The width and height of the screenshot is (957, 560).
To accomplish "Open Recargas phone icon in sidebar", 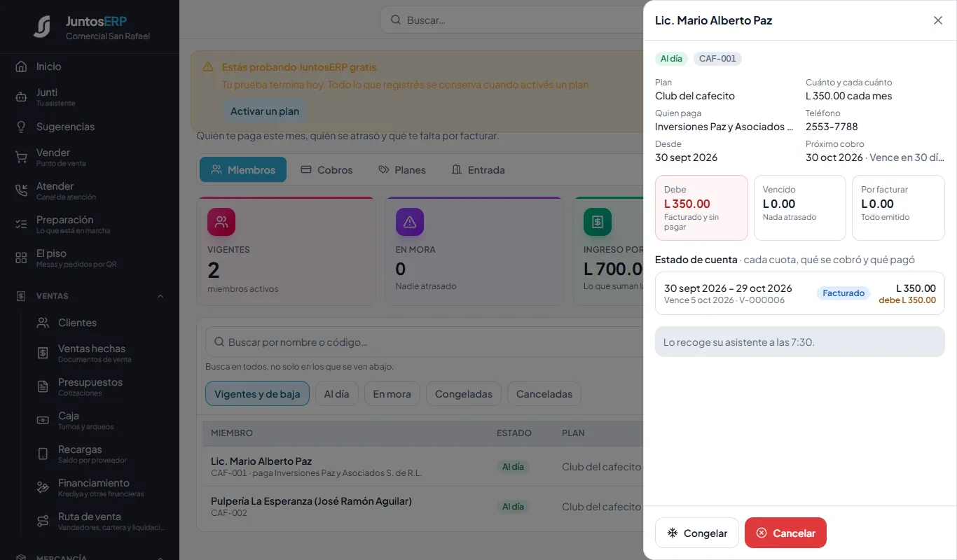I will point(43,454).
